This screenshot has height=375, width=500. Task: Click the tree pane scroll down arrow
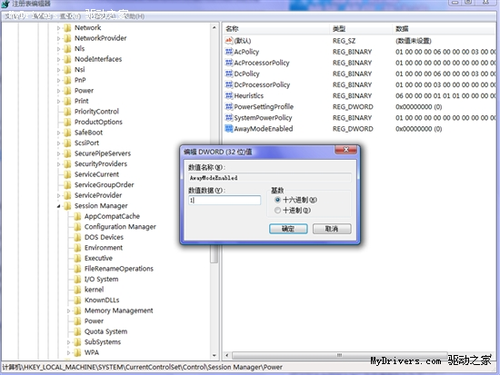point(214,356)
